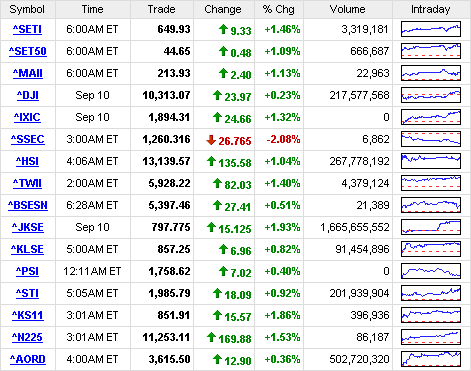Click the % Chg column header
This screenshot has height=371, width=471.
[279, 9]
